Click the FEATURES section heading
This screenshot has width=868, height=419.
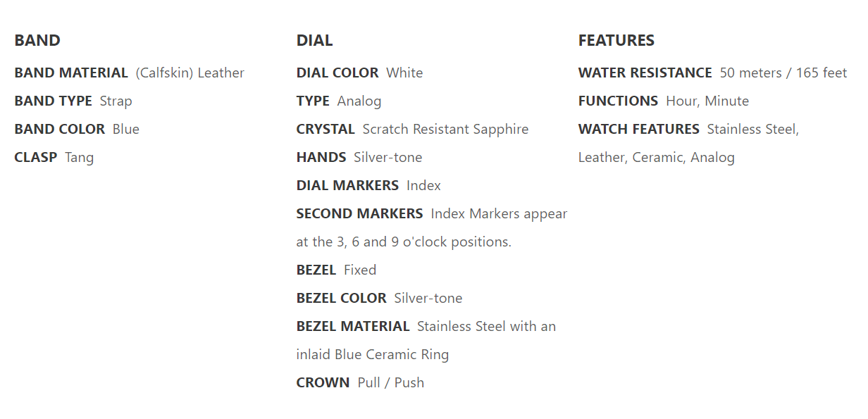point(616,40)
